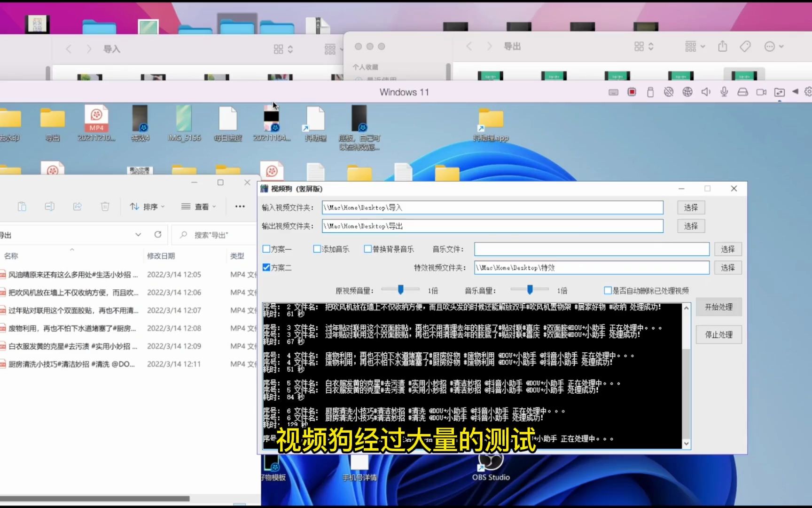Viewport: 812px width, 508px height.
Task: Click the log output scrollbar down arrow
Action: point(687,444)
